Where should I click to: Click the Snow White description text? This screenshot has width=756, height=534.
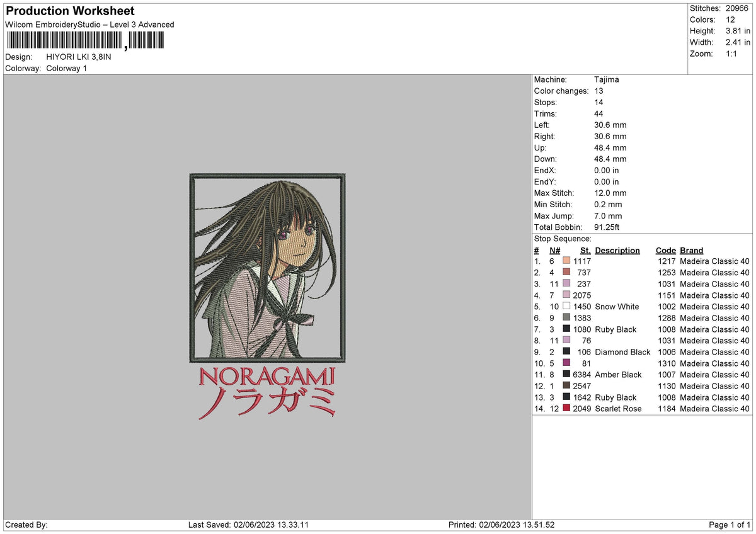click(617, 306)
